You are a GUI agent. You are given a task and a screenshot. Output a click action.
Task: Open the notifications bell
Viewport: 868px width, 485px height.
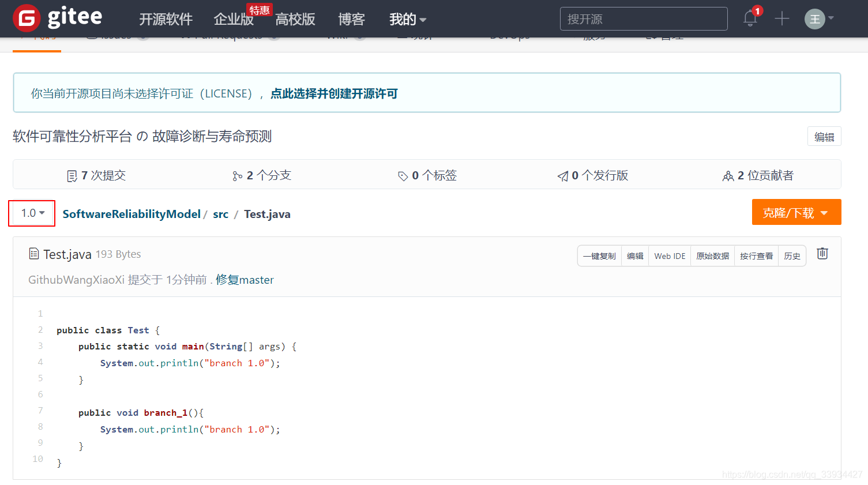(x=750, y=18)
